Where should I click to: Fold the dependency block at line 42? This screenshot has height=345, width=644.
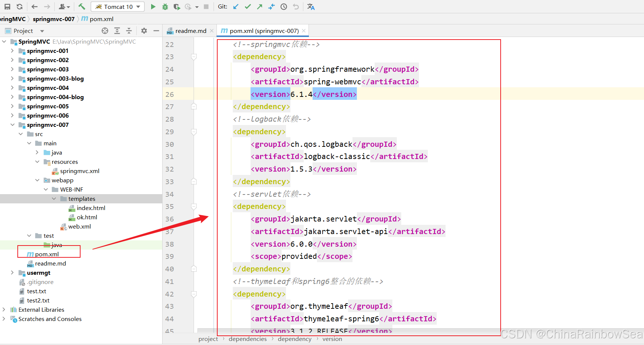pyautogui.click(x=194, y=294)
